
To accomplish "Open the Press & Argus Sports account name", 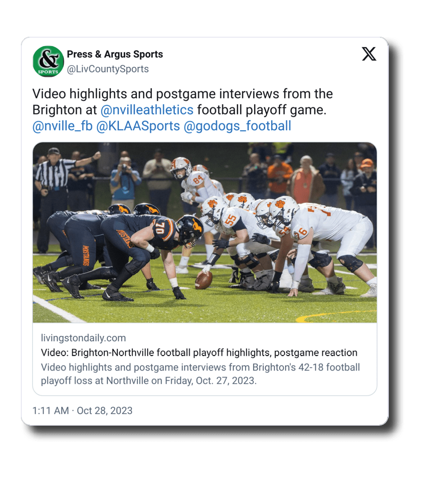I will pos(115,54).
